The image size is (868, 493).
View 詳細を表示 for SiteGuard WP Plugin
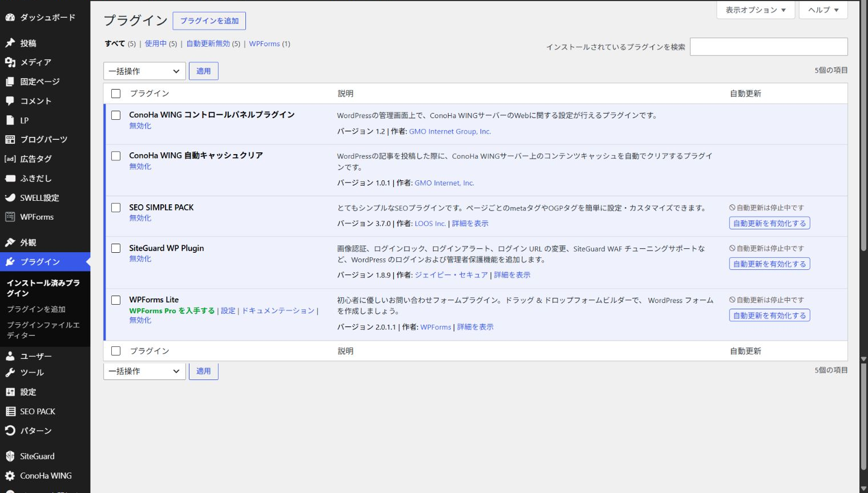[512, 275]
